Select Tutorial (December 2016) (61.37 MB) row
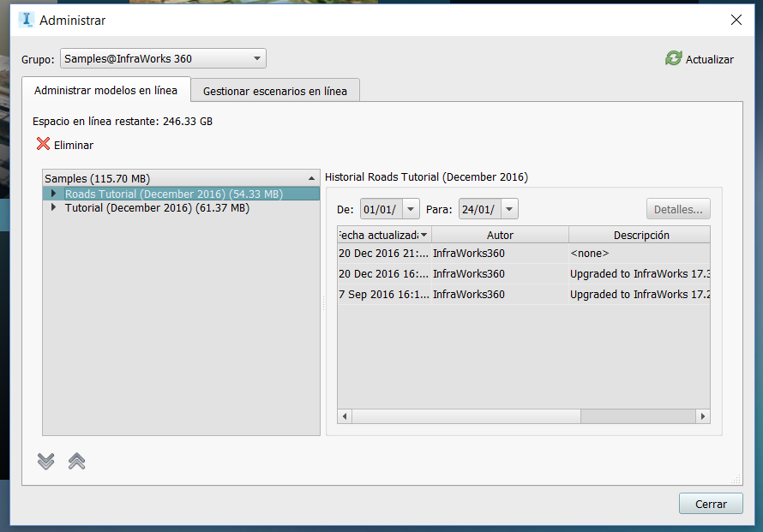This screenshot has height=532, width=763. pyautogui.click(x=181, y=207)
